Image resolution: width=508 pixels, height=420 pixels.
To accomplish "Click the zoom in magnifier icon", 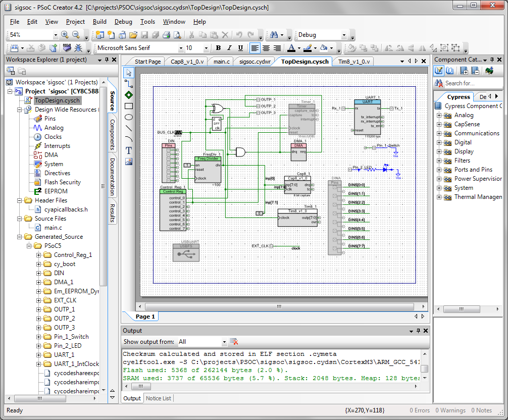I will [x=65, y=35].
